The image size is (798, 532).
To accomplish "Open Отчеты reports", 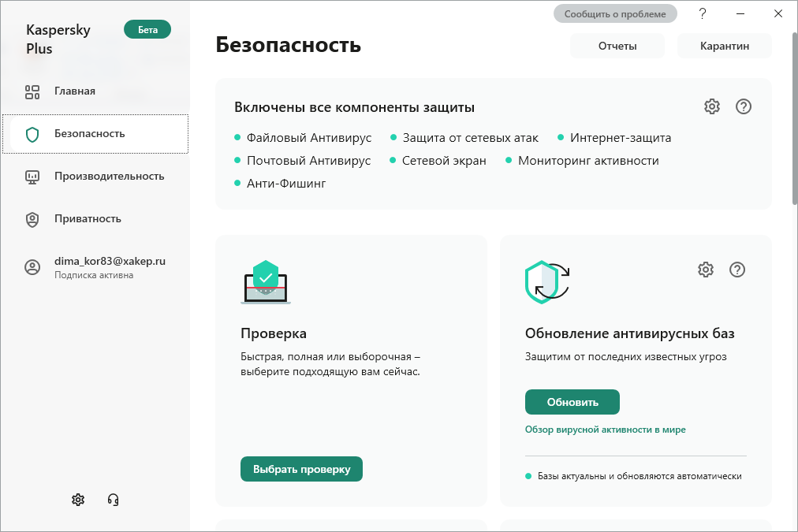I will [617, 46].
